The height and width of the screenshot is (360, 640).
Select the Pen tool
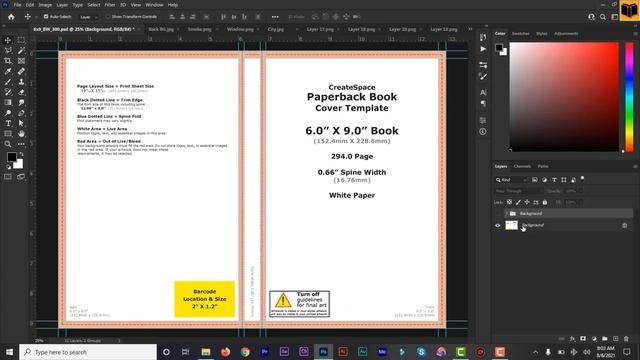pyautogui.click(x=21, y=113)
